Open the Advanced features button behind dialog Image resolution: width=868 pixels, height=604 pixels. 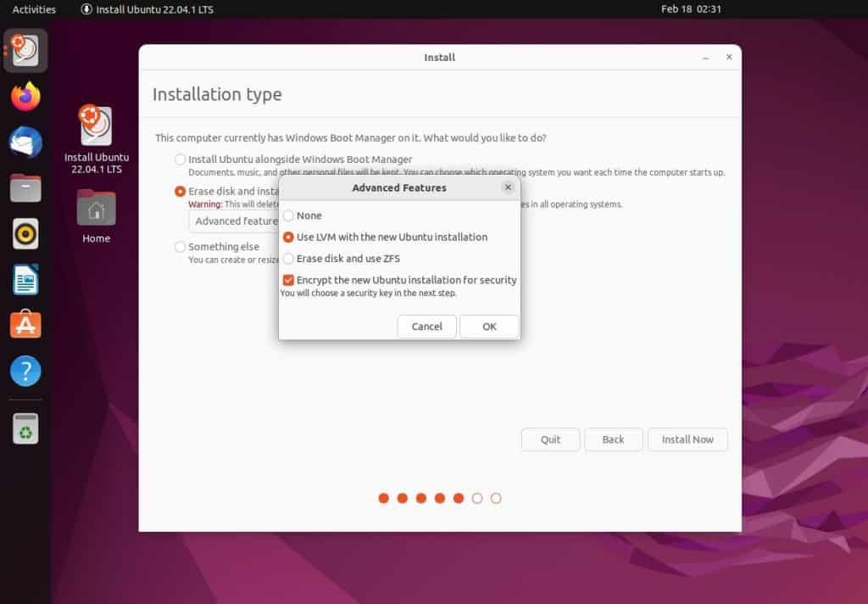click(235, 221)
